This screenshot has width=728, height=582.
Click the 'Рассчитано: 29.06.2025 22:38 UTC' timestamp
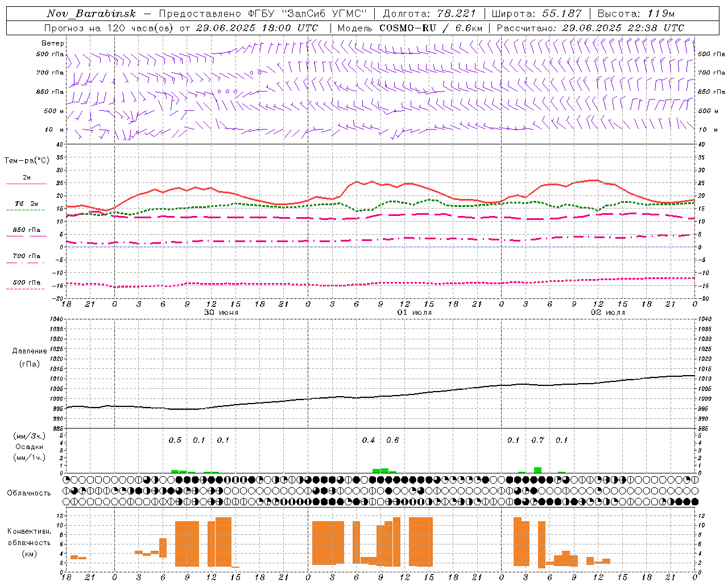[590, 28]
